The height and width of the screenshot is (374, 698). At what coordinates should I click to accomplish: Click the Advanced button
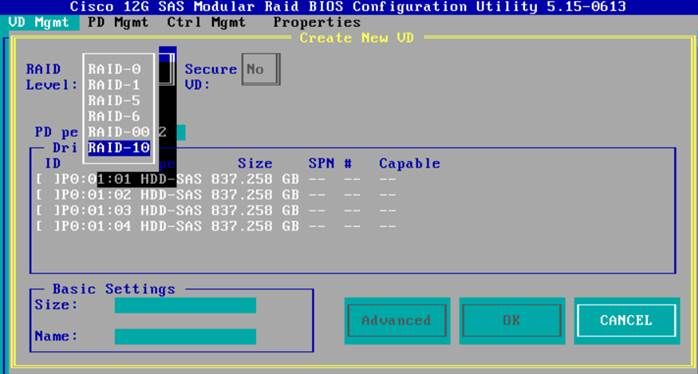[397, 321]
